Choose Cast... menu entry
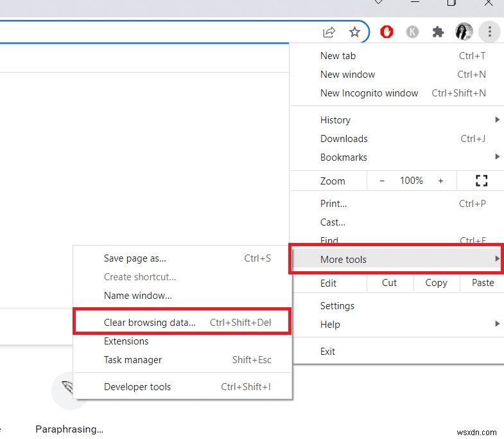504x439 pixels. (x=397, y=222)
